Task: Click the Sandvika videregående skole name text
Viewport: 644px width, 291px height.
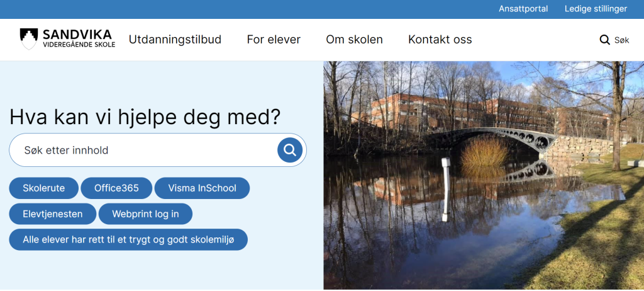Action: click(x=78, y=39)
